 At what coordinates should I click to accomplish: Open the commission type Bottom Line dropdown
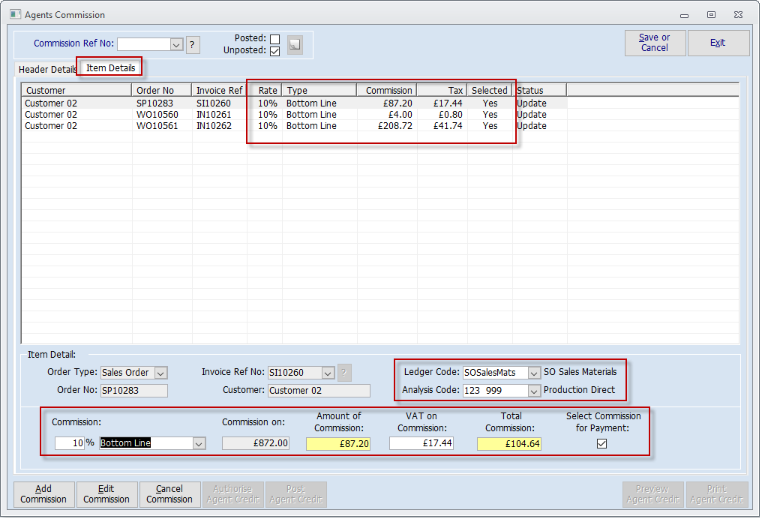click(198, 443)
